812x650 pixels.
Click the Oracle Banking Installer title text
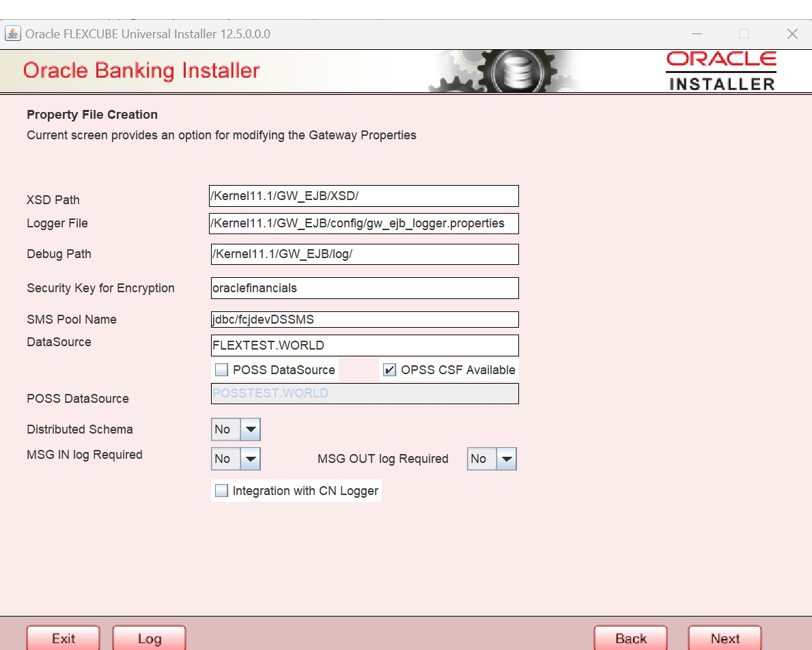[x=141, y=70]
